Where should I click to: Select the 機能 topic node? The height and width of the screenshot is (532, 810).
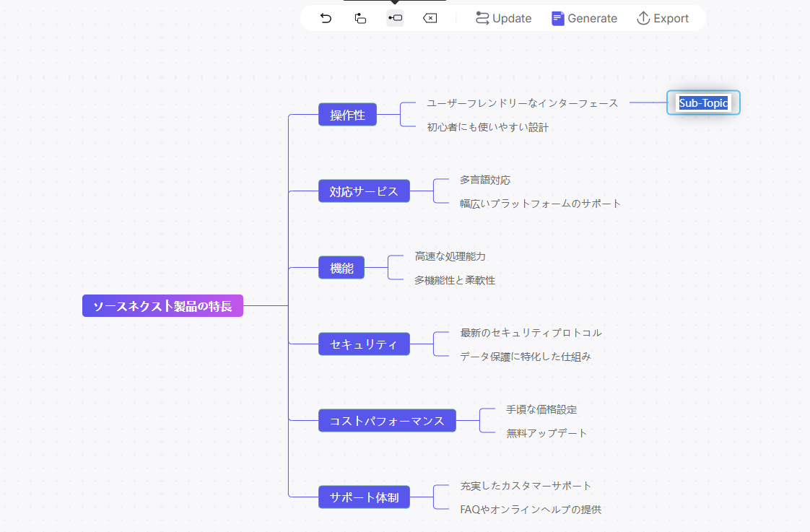(x=341, y=267)
